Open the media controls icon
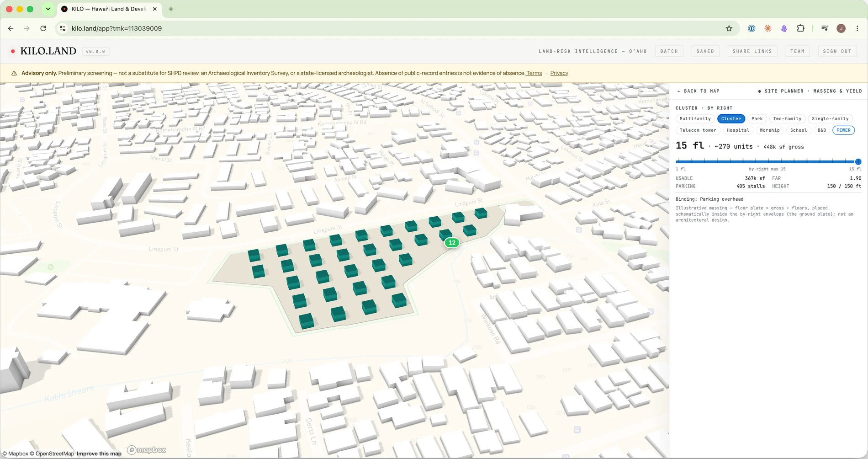 pyautogui.click(x=825, y=28)
